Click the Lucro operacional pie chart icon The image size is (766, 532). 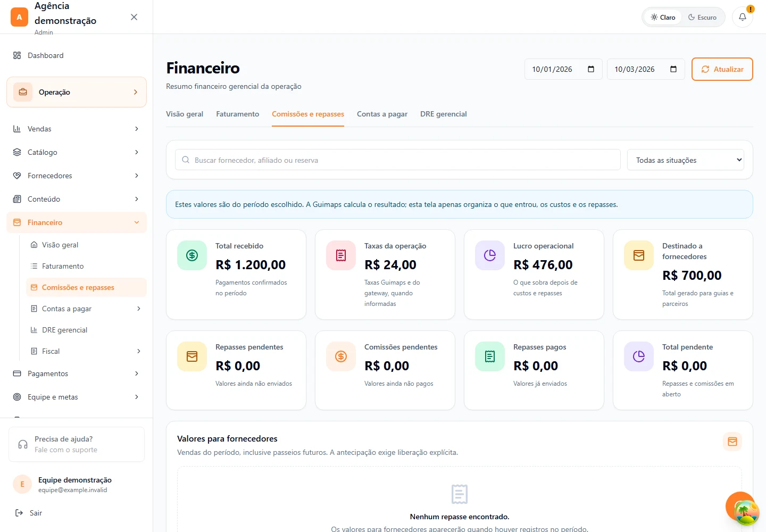coord(490,255)
